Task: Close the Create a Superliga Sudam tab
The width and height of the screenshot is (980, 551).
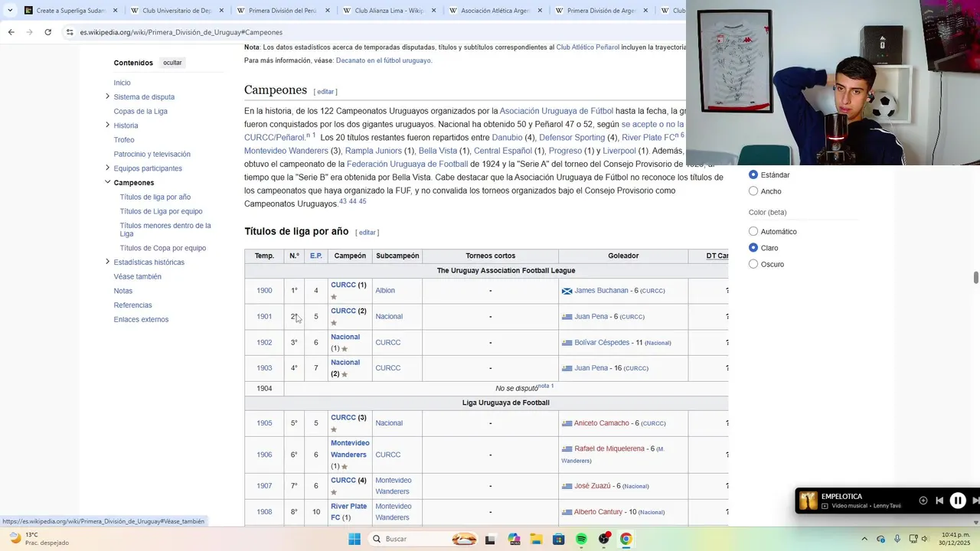Action: 116,11
